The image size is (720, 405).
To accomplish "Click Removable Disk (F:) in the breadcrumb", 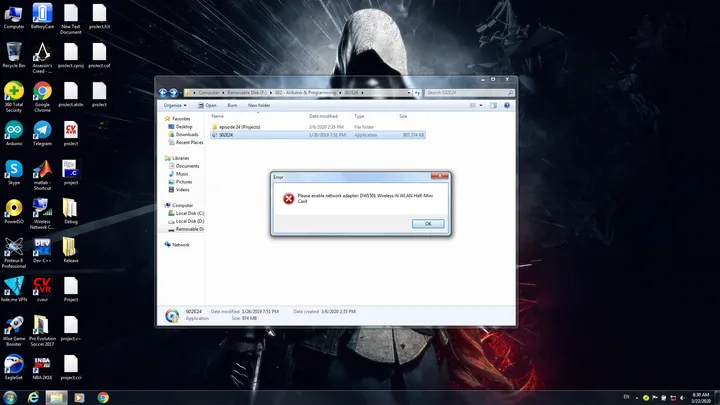I will click(x=247, y=93).
